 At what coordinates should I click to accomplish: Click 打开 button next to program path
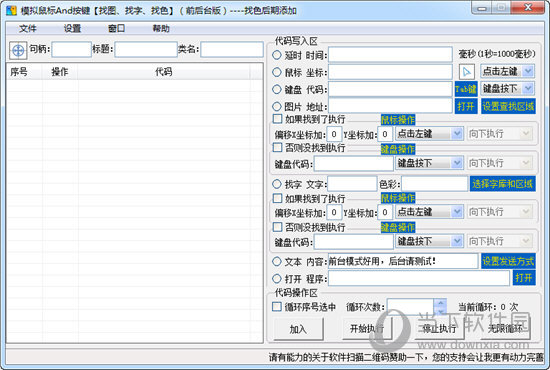(x=524, y=278)
